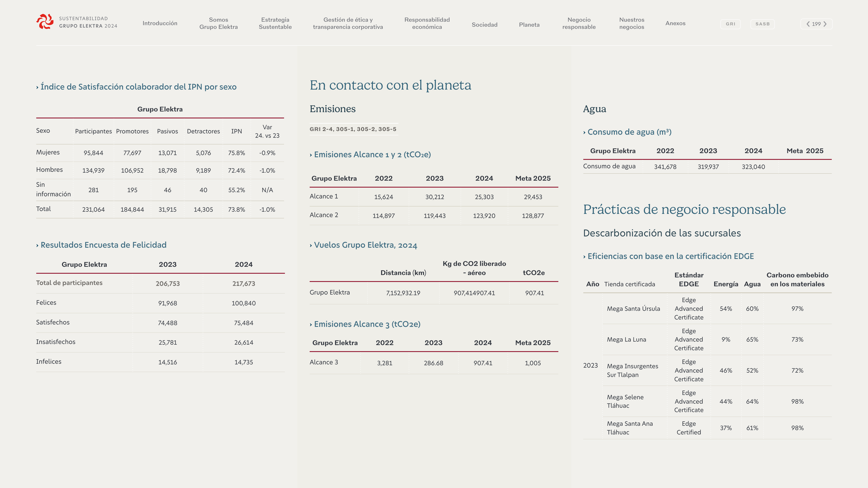
Task: Open Estrategia Sustentable section
Action: coord(275,23)
